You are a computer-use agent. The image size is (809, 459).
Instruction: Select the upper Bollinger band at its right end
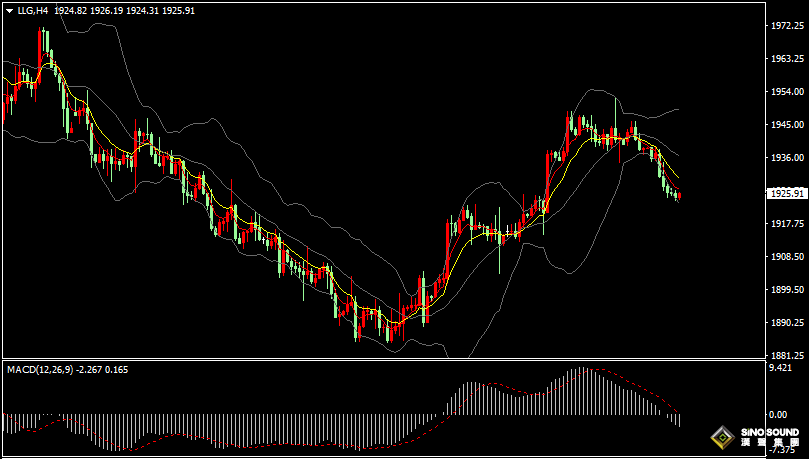[x=676, y=109]
